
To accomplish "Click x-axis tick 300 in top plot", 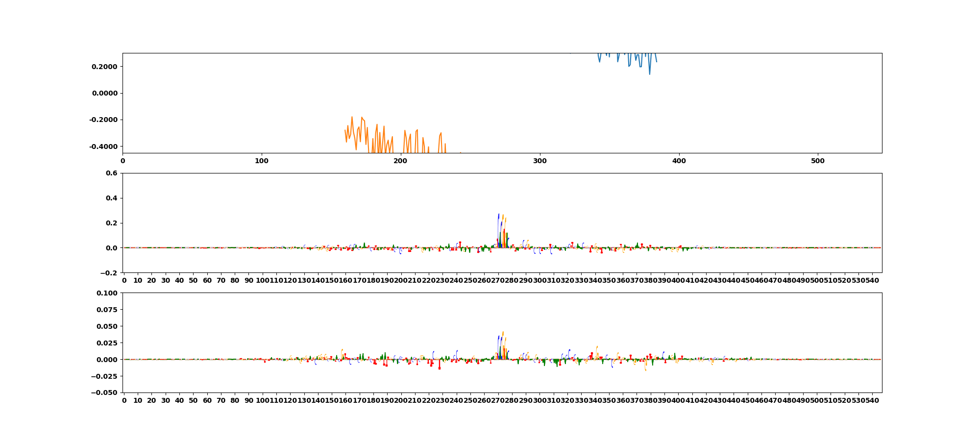I will tap(539, 161).
